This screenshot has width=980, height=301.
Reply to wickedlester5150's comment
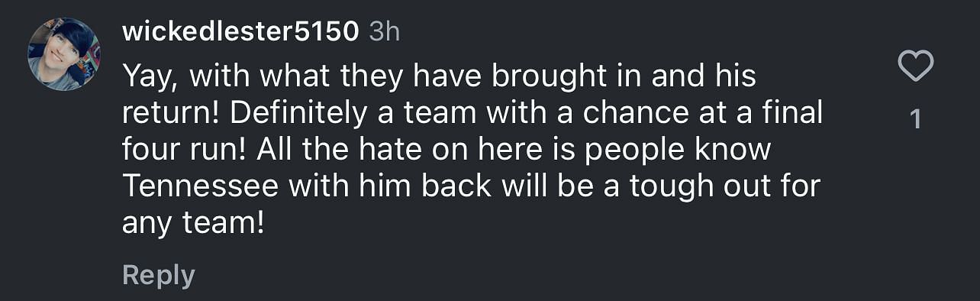159,275
